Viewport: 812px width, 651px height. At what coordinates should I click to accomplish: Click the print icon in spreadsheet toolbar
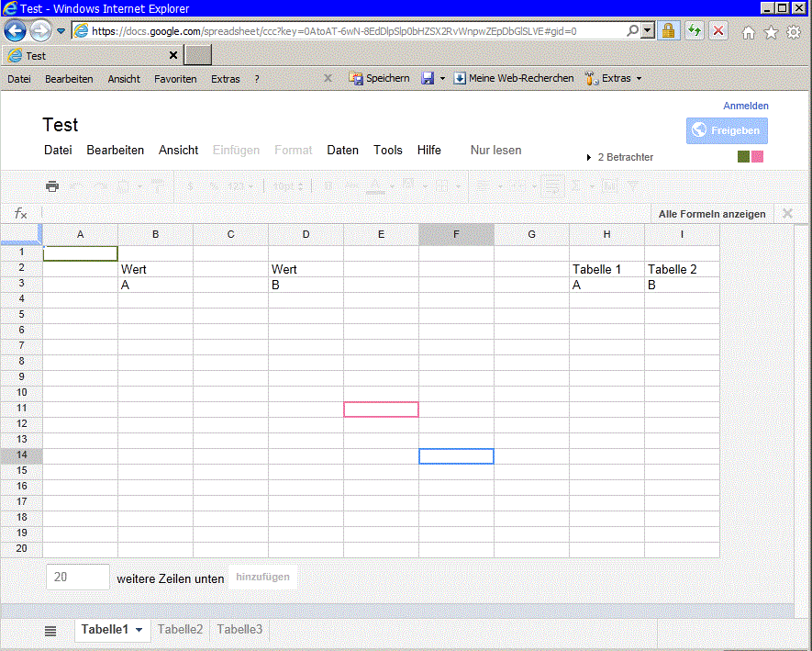coord(52,186)
